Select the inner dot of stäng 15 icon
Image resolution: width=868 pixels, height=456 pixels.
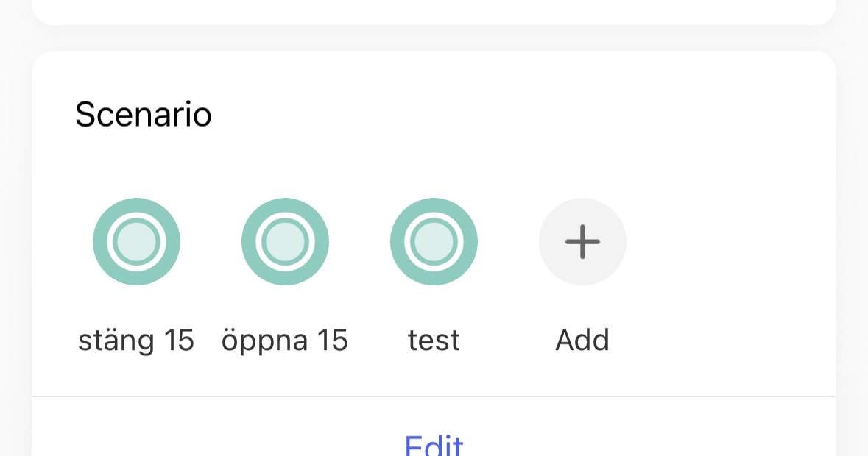coord(136,241)
